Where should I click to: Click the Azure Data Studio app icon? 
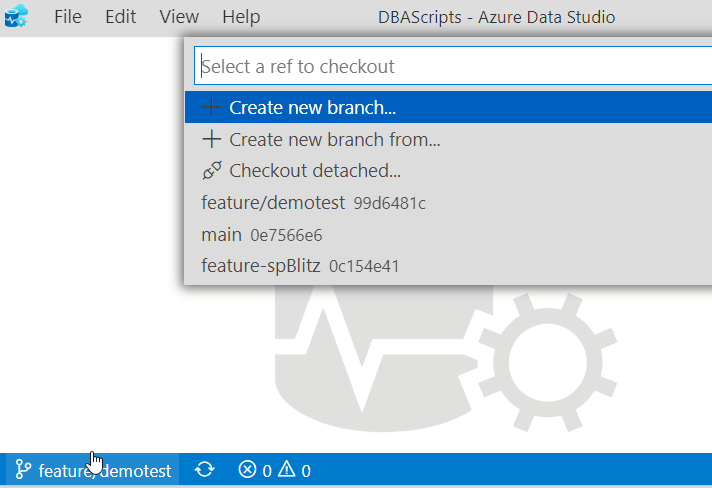click(17, 16)
